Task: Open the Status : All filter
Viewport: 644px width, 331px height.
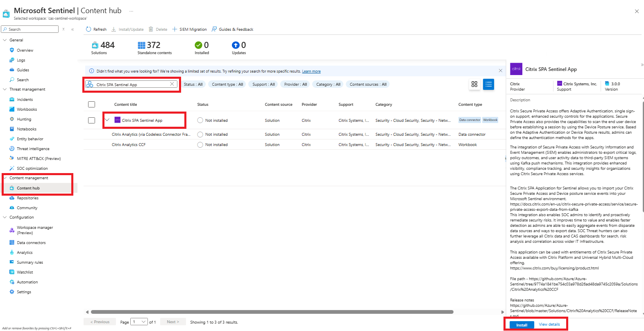Action: pyautogui.click(x=193, y=84)
